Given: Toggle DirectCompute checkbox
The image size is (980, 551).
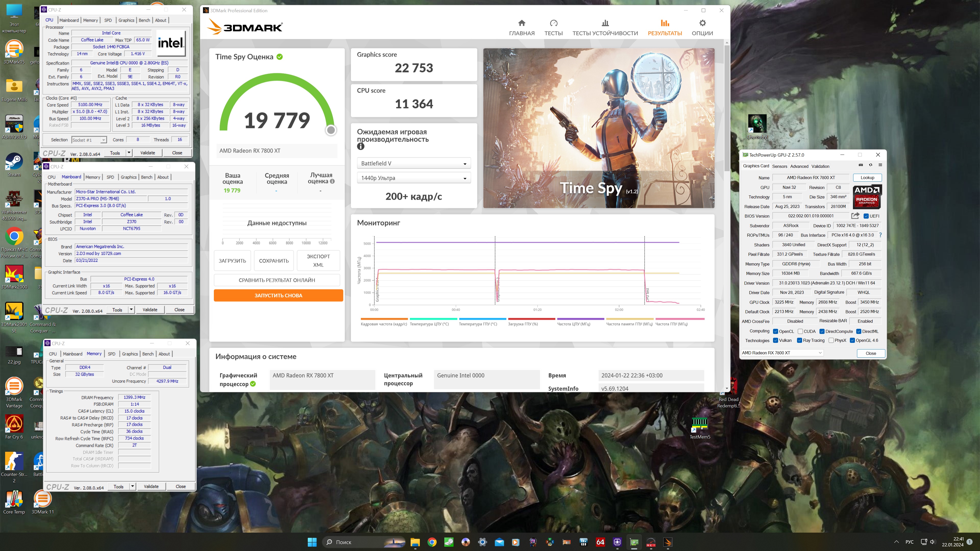Looking at the screenshot, I should point(822,331).
